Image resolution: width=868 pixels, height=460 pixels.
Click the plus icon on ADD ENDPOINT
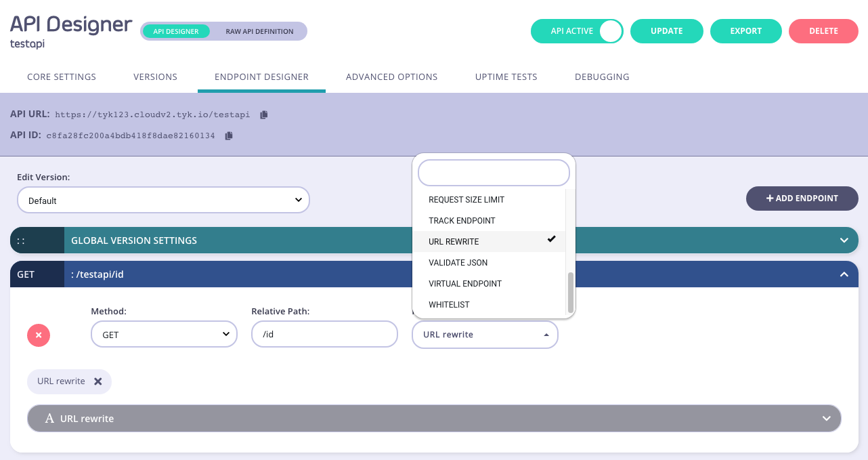click(x=769, y=198)
